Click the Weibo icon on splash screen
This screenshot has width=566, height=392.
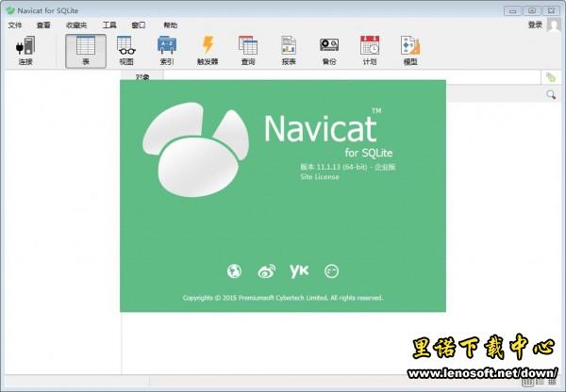pyautogui.click(x=267, y=270)
